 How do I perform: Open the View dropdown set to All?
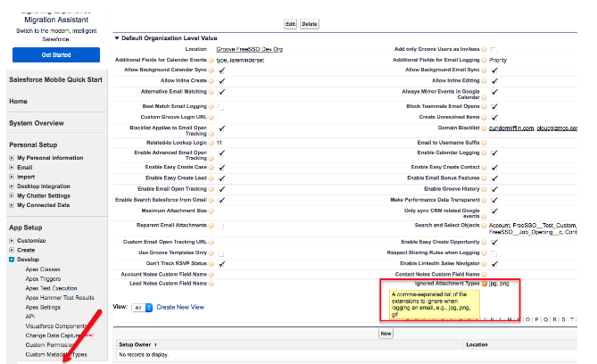[x=142, y=308]
